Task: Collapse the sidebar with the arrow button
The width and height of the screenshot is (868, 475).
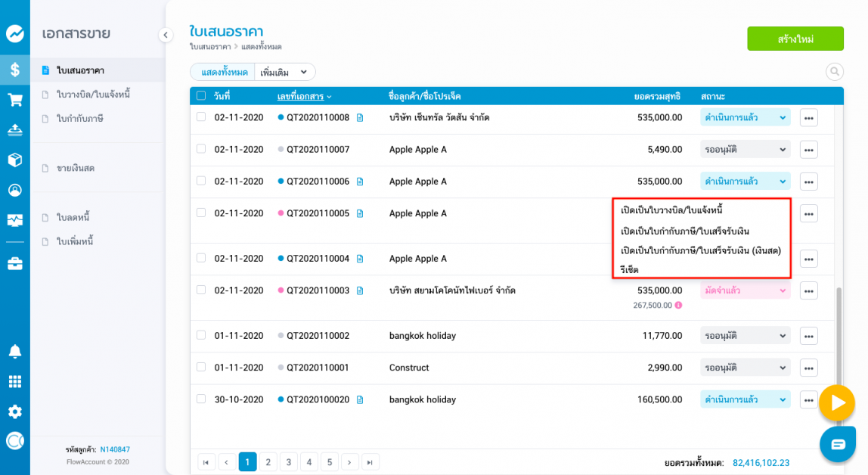Action: [166, 35]
